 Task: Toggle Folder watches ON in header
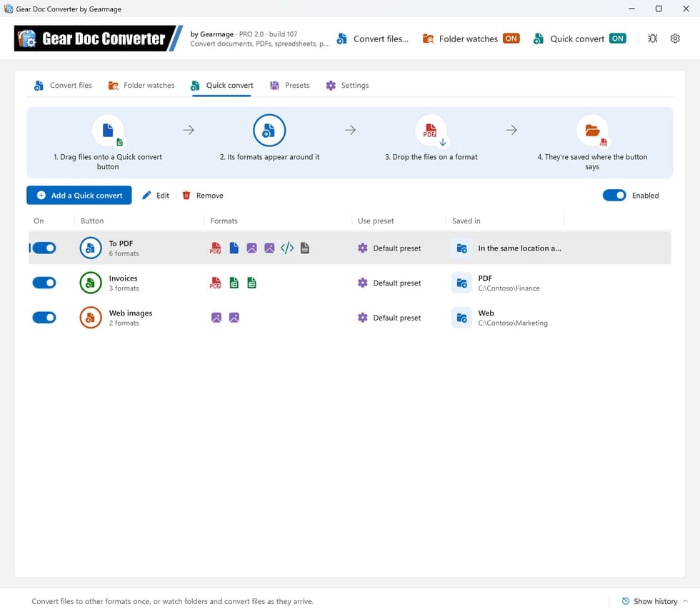coord(511,39)
